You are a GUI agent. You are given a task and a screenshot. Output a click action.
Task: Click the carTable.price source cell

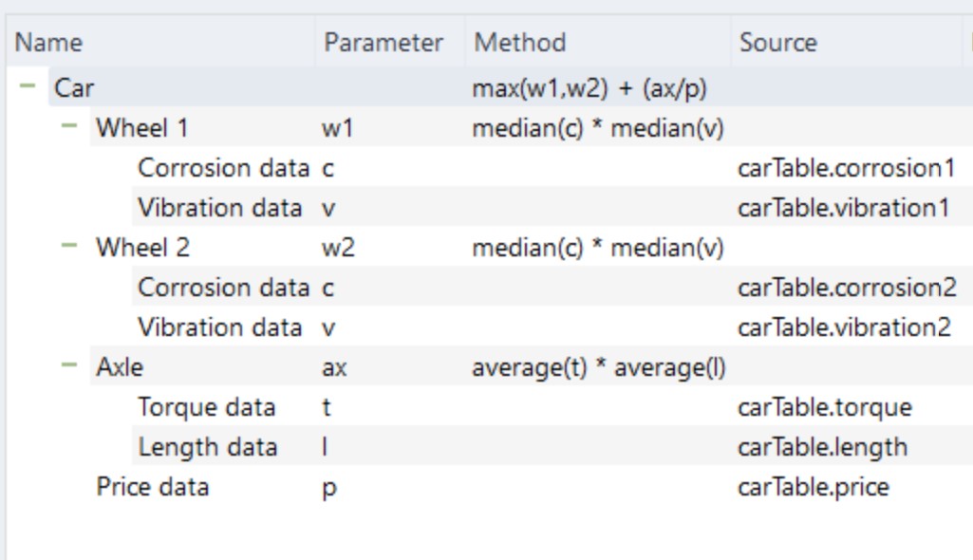[814, 487]
